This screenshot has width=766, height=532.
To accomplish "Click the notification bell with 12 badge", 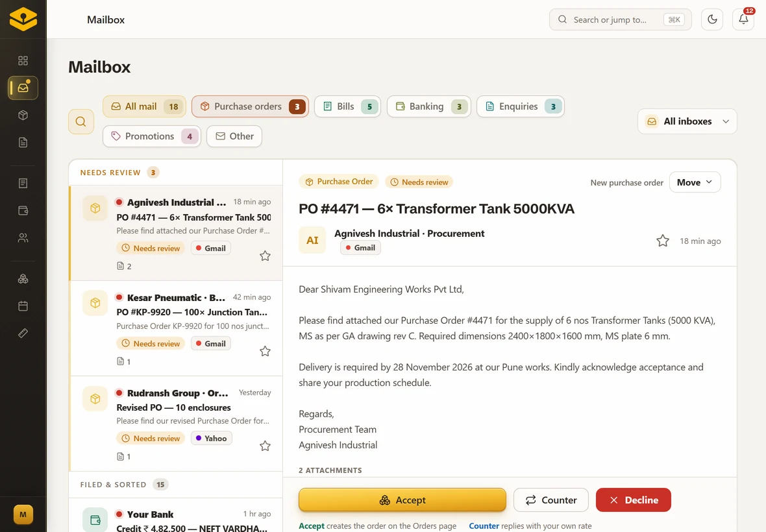I will pos(743,19).
